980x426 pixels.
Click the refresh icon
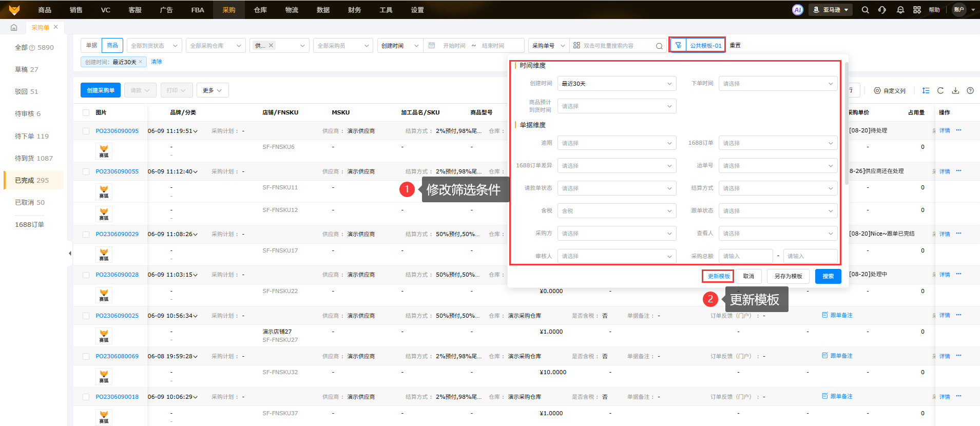[x=940, y=90]
